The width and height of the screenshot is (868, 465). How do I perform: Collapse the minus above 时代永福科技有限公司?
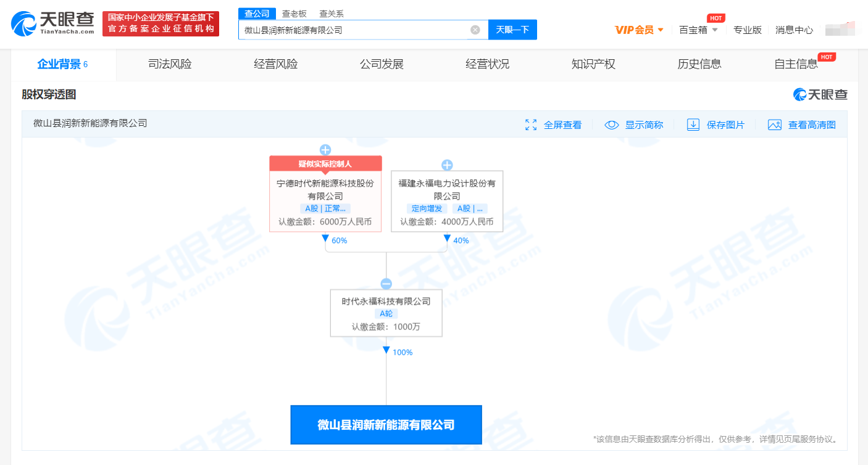386,284
